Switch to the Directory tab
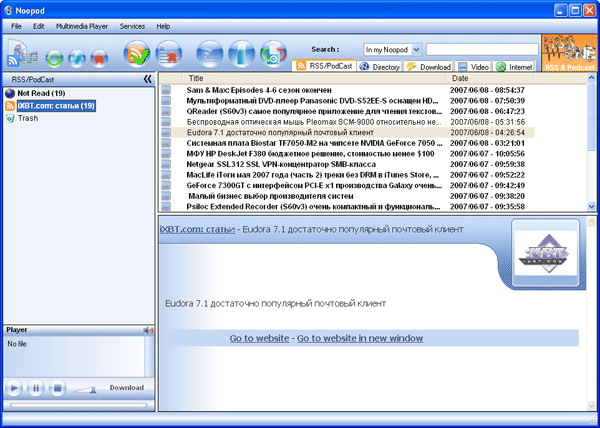This screenshot has height=428, width=600. tap(380, 67)
